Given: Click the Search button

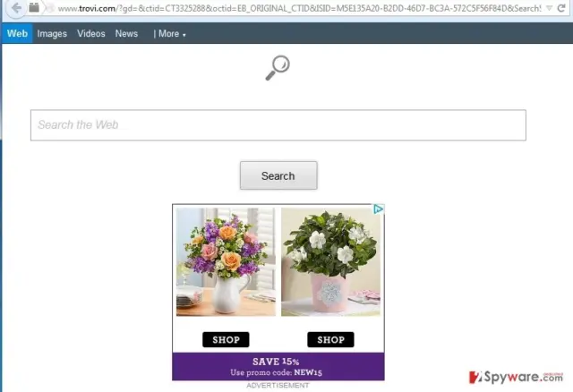Looking at the screenshot, I should point(278,175).
